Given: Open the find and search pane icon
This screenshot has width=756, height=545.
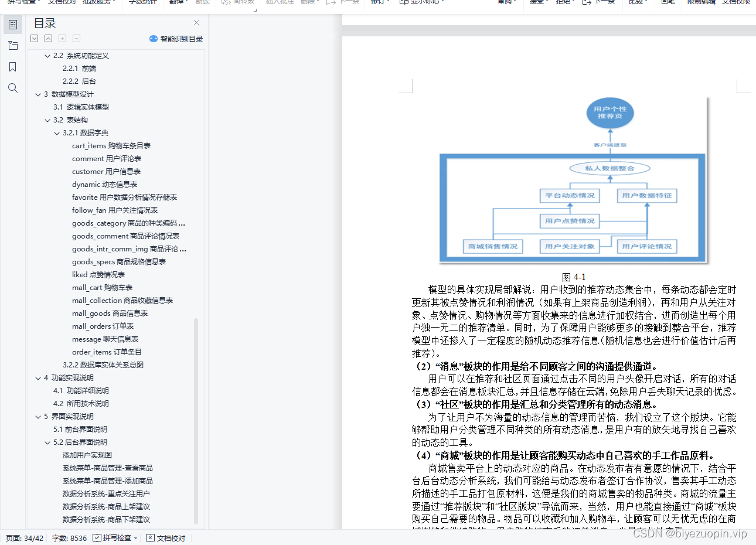Looking at the screenshot, I should (x=13, y=88).
